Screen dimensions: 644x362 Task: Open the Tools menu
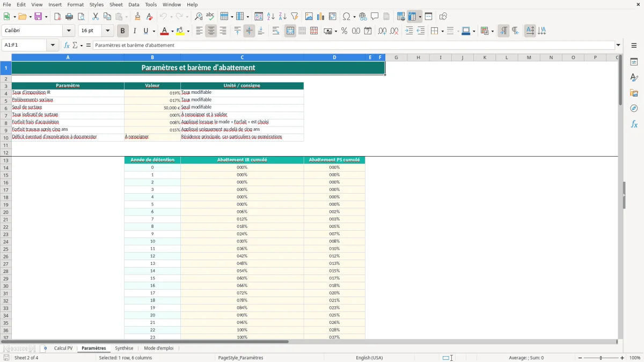click(151, 4)
